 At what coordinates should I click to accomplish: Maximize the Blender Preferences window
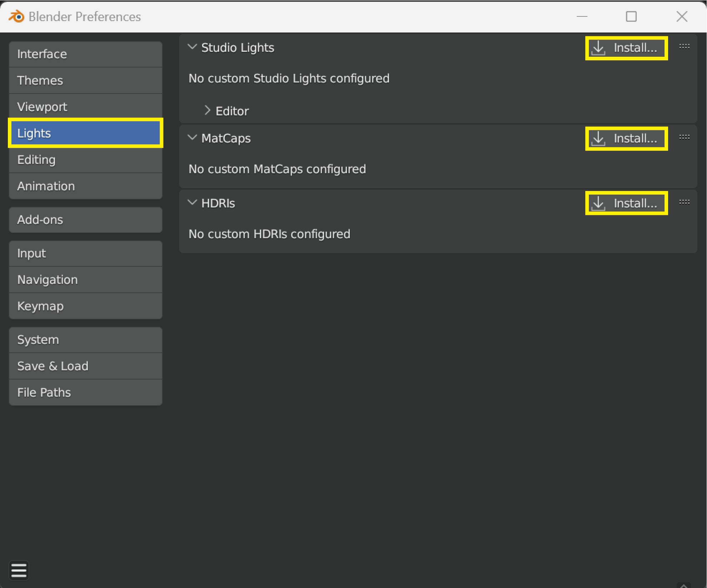[631, 16]
